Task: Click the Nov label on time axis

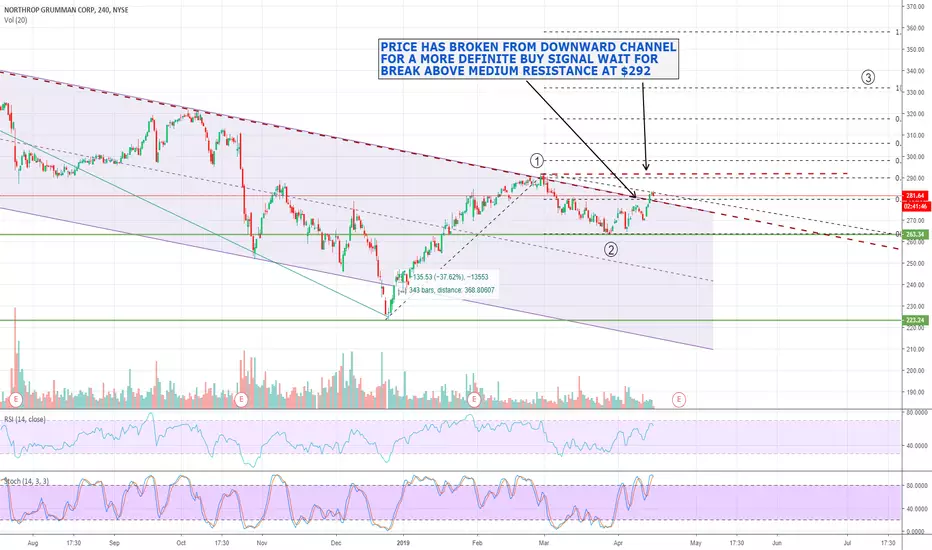Action: 262,543
